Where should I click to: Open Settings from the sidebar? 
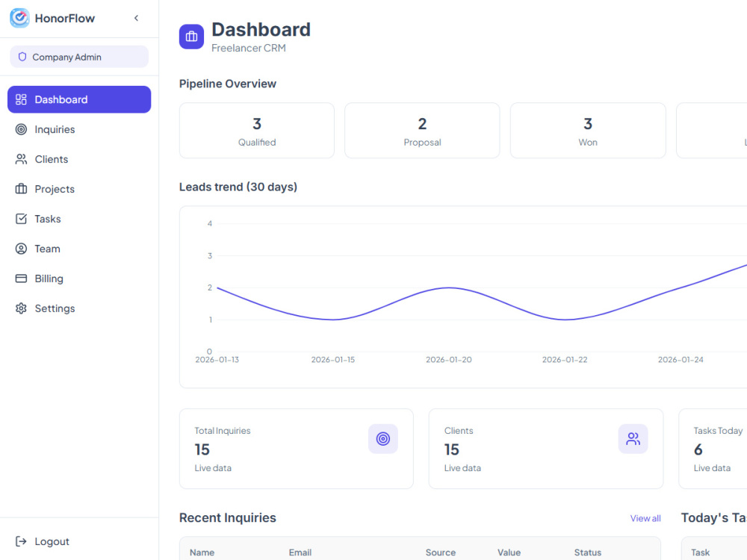[x=79, y=308]
